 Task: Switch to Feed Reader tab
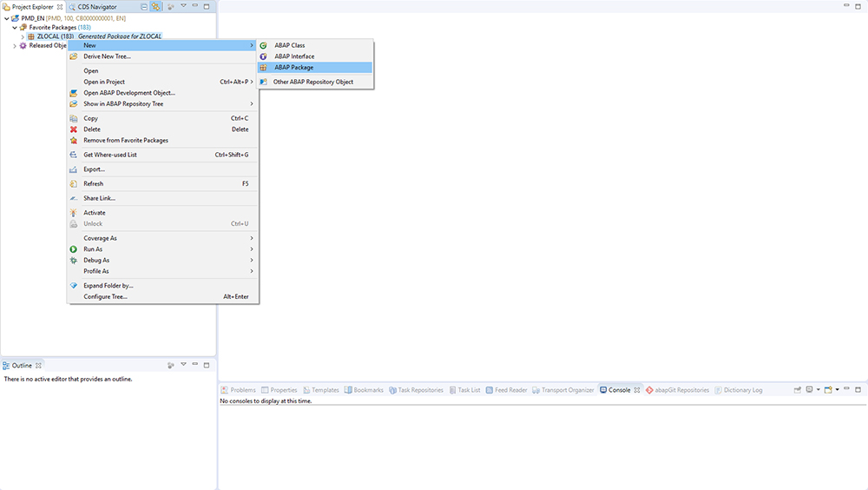click(x=507, y=390)
